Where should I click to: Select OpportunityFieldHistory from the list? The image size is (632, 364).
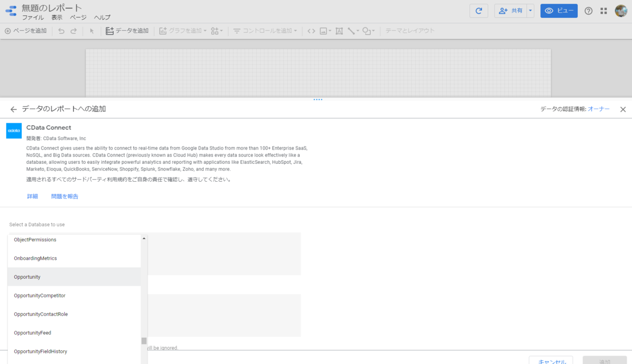tap(74, 351)
